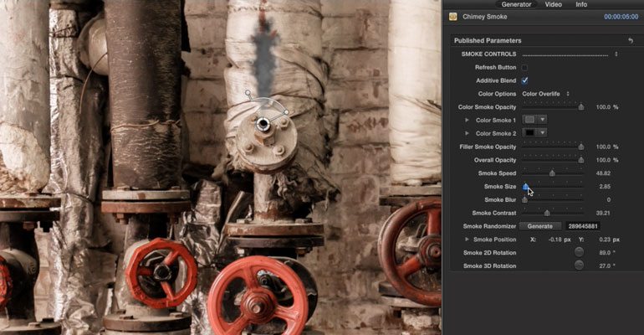The width and height of the screenshot is (644, 335).
Task: Click the reset arrow for Published Parameters
Action: pos(631,40)
